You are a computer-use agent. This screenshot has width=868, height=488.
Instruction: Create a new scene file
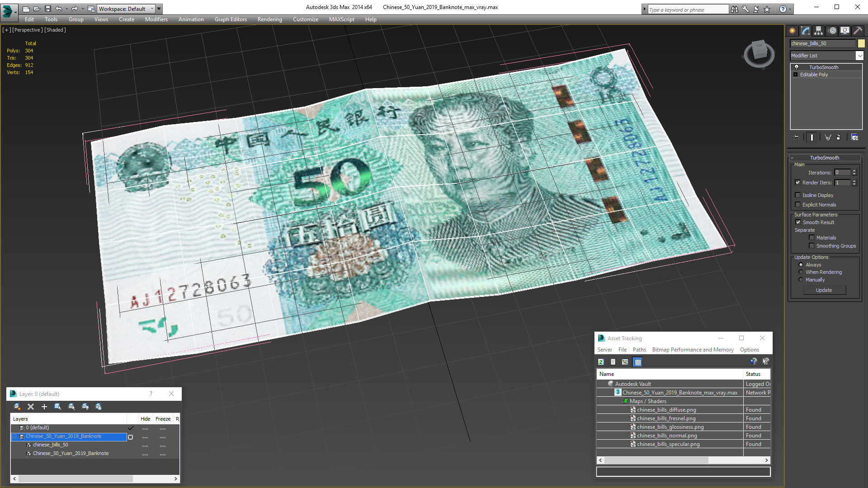[26, 9]
